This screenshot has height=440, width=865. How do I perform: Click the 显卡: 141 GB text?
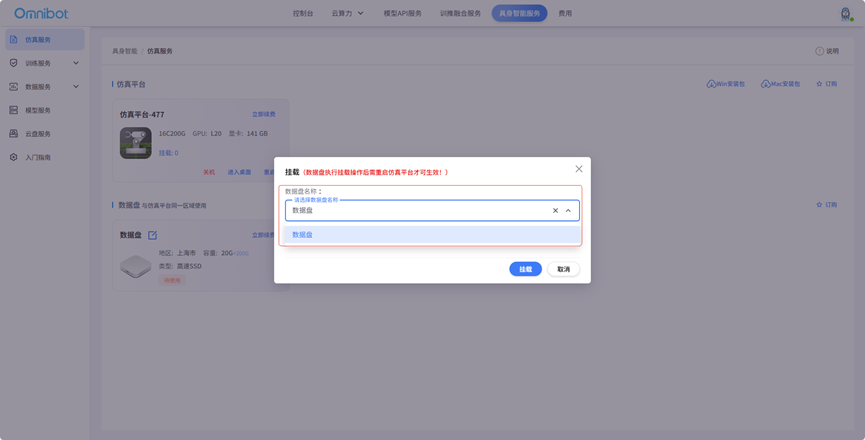tap(248, 133)
